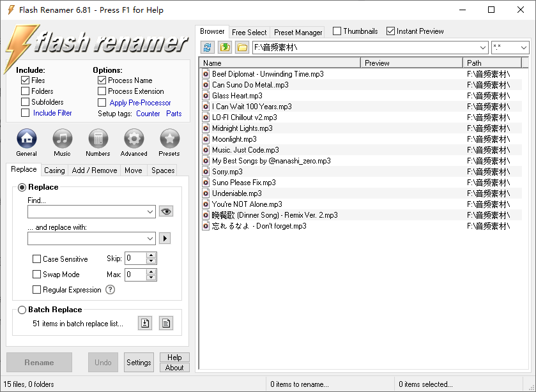
Task: Expand the file mask filter dropdown
Action: (x=524, y=48)
